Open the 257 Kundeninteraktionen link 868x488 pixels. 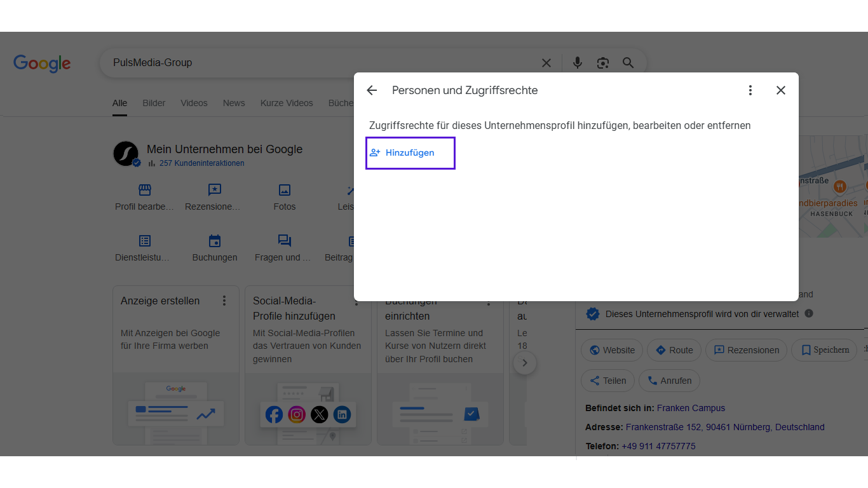(201, 163)
